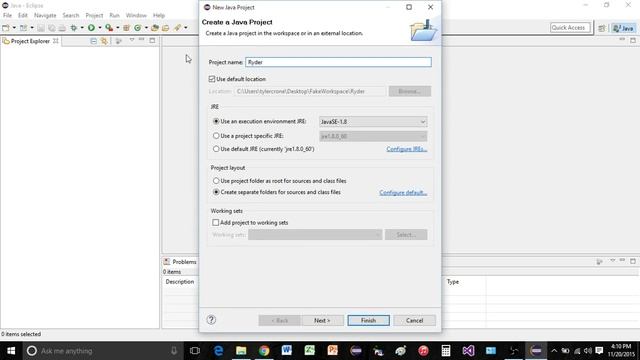The width and height of the screenshot is (640, 360).
Task: Select Use an execution environment JRE
Action: click(x=216, y=121)
